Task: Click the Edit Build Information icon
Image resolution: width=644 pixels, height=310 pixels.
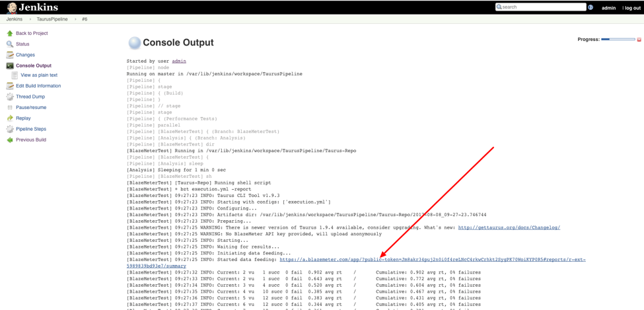Action: pyautogui.click(x=10, y=86)
